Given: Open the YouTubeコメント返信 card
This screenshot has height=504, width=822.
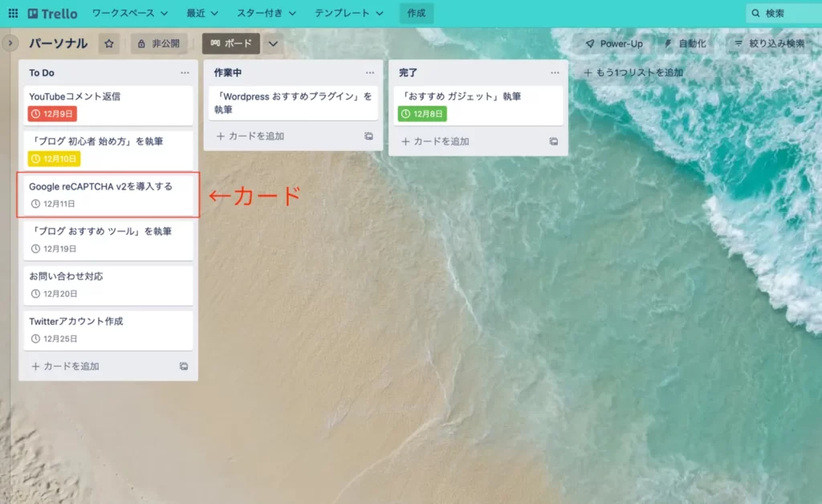Looking at the screenshot, I should pyautogui.click(x=108, y=105).
